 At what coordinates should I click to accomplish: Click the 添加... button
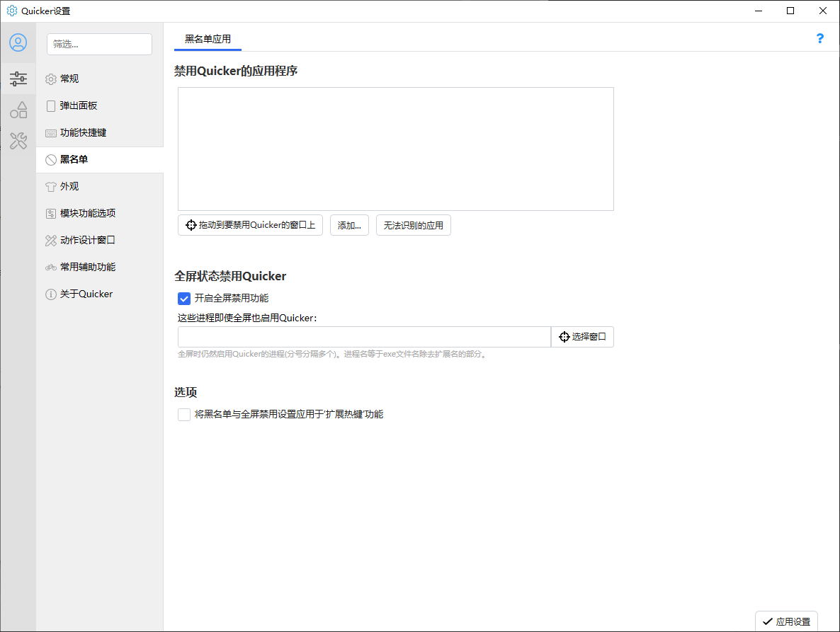(x=349, y=225)
